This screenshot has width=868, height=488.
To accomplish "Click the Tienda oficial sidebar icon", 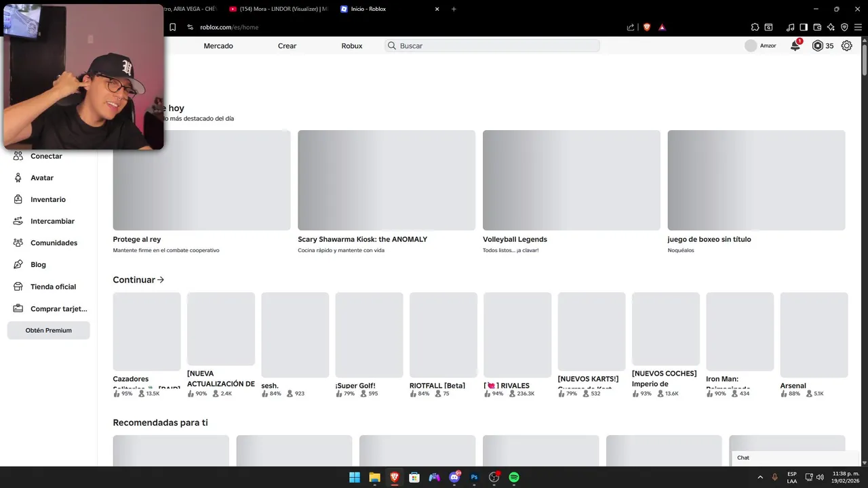I will point(18,287).
